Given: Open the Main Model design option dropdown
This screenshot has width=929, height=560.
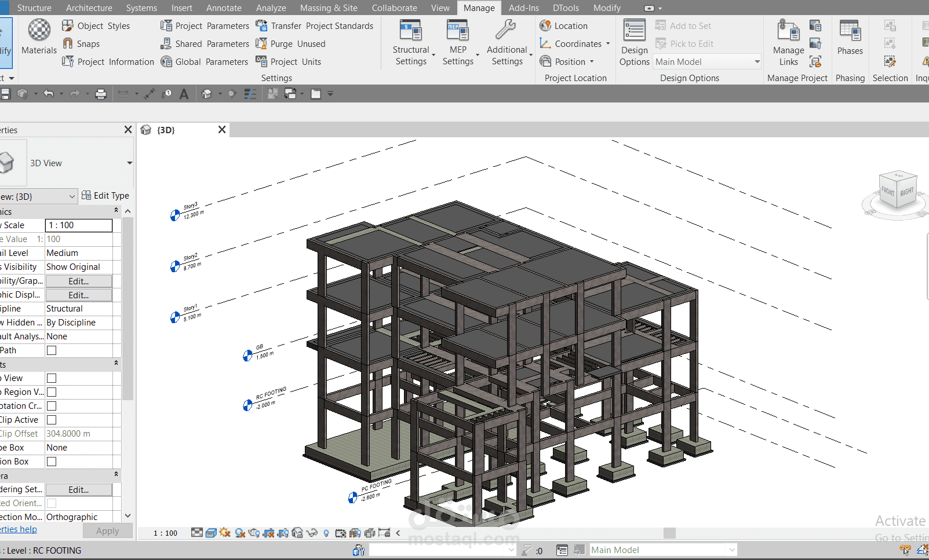Looking at the screenshot, I should click(x=707, y=62).
